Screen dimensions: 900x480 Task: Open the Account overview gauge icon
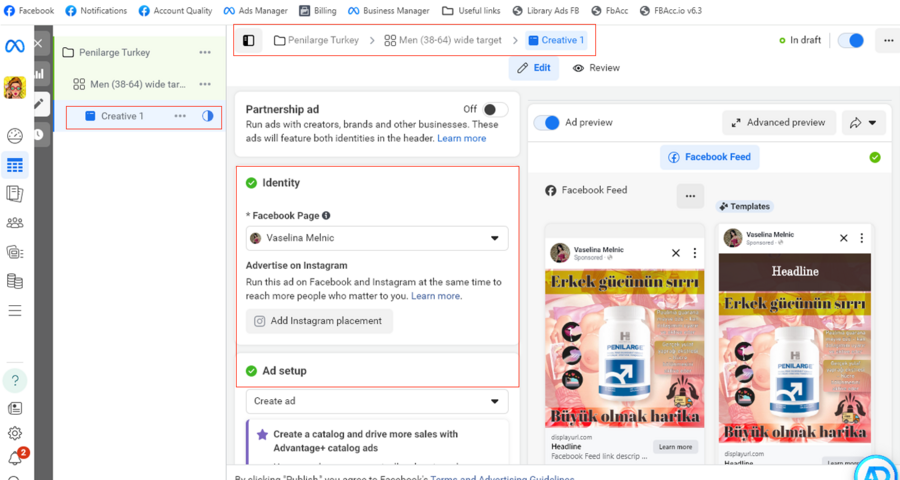(x=15, y=136)
